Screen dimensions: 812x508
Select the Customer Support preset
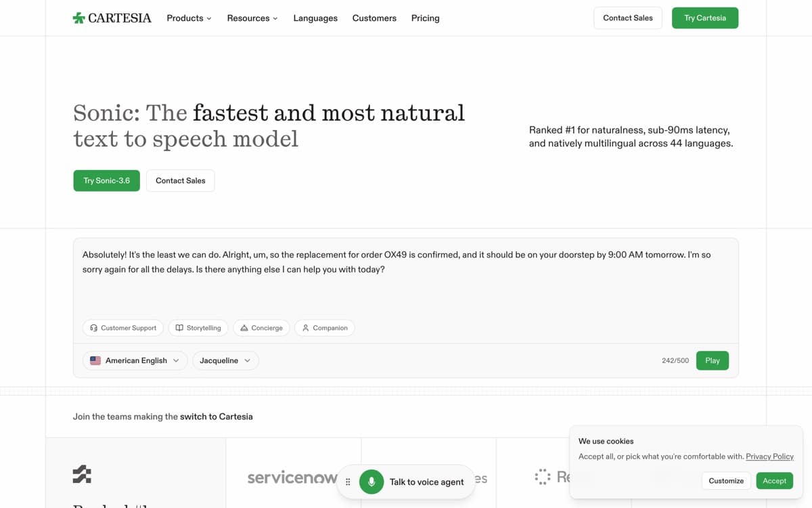pyautogui.click(x=123, y=328)
